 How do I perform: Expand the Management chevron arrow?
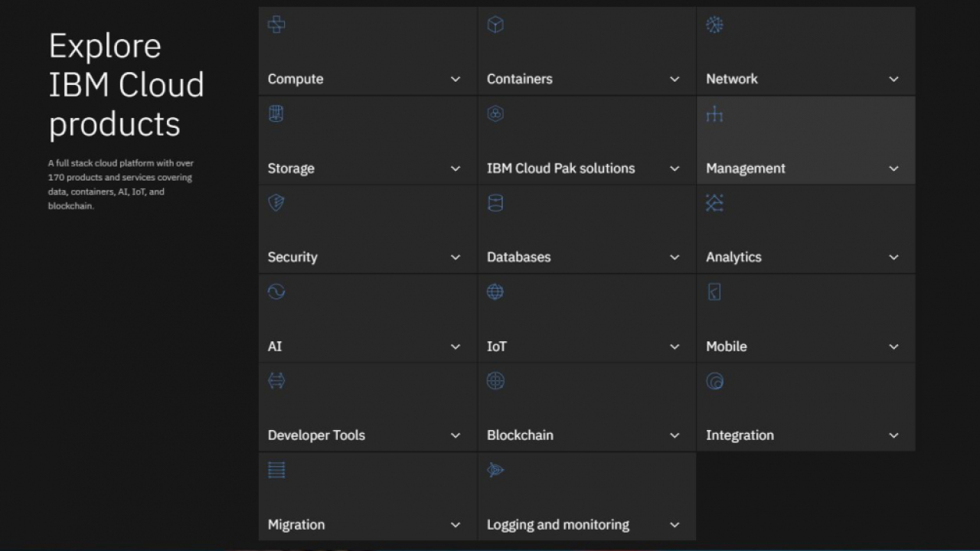[x=893, y=168]
